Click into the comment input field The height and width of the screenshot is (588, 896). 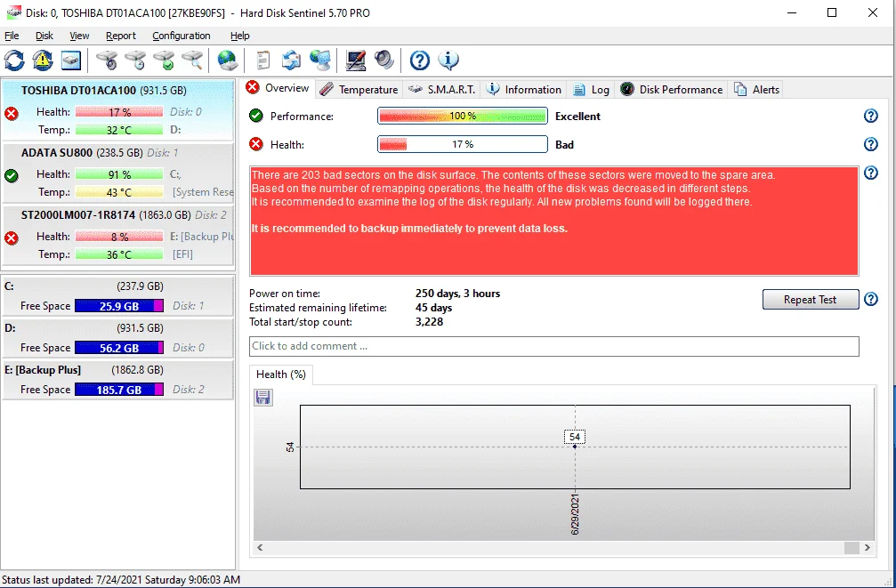pos(553,346)
